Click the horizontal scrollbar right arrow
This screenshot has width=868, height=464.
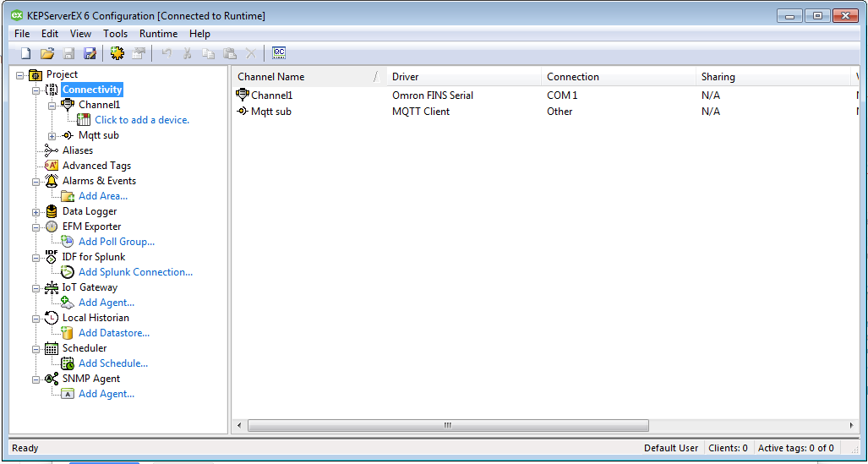pyautogui.click(x=851, y=425)
